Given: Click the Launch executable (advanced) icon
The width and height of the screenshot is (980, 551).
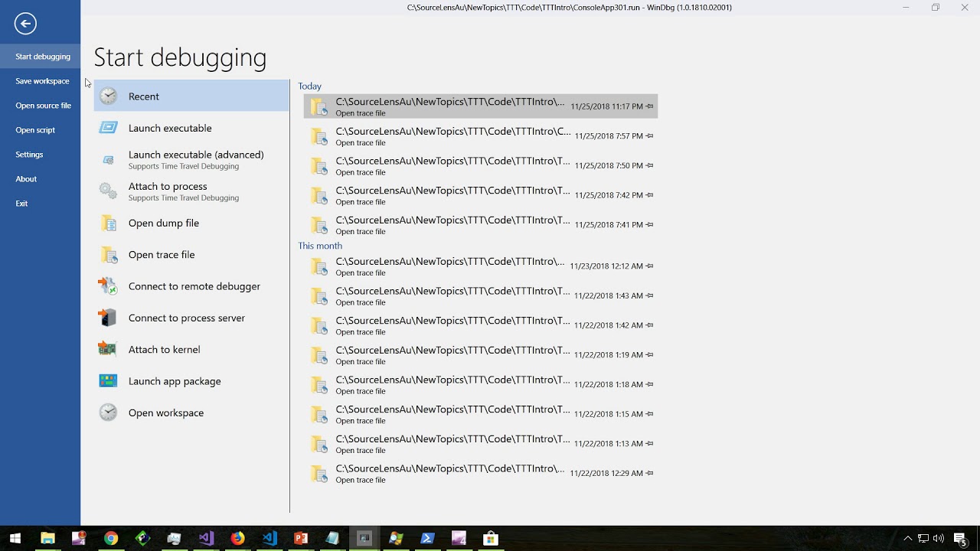Looking at the screenshot, I should pos(109,160).
